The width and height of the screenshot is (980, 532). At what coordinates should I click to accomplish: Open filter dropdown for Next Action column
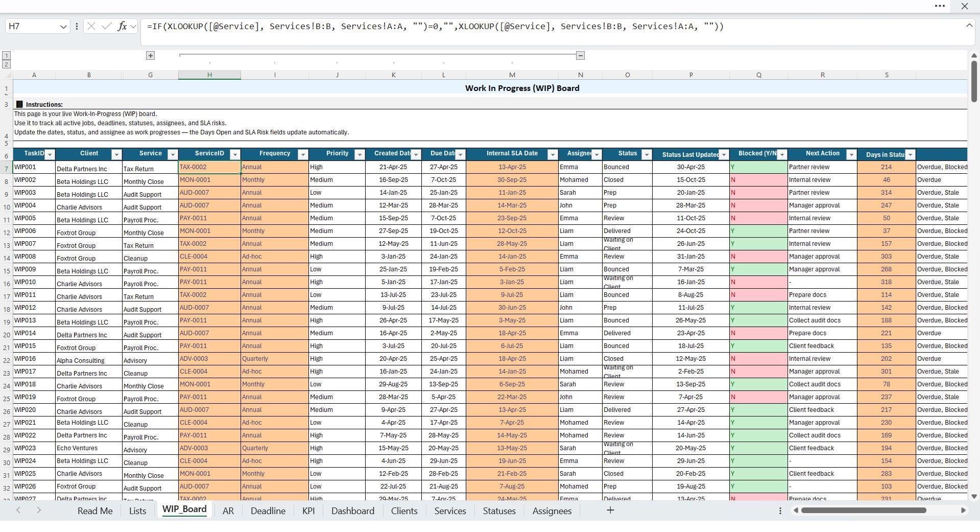(x=851, y=154)
